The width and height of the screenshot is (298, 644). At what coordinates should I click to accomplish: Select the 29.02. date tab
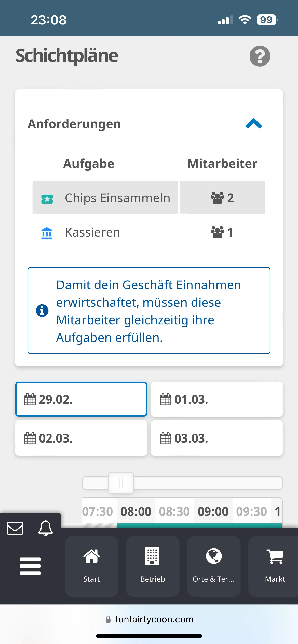coord(81,399)
